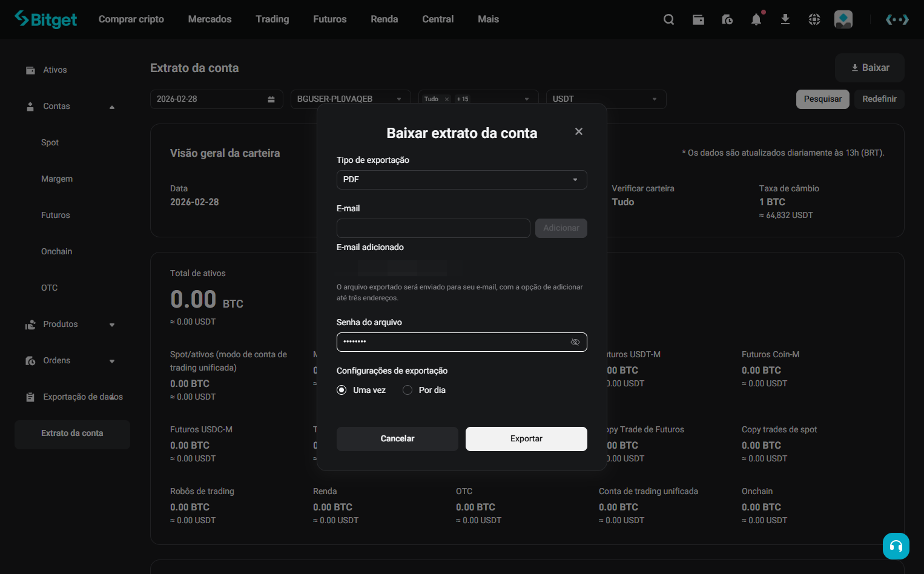Remove the Tudo tag with its x
This screenshot has height=574, width=924.
(447, 99)
